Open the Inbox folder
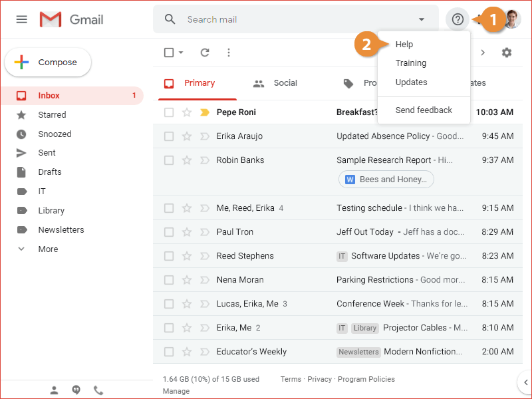This screenshot has height=399, width=532. pos(72,95)
